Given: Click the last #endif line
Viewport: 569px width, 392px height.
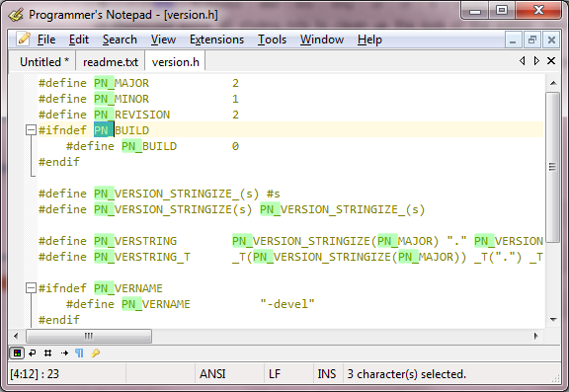Looking at the screenshot, I should (x=59, y=320).
